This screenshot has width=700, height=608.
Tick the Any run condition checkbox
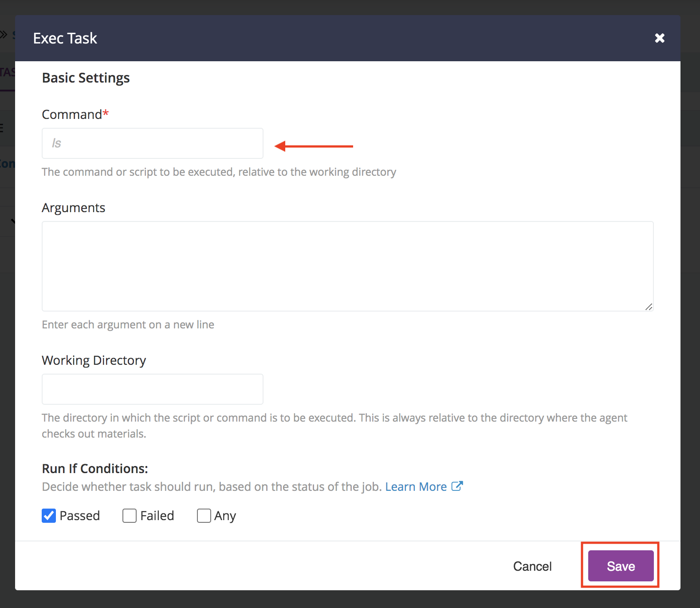tap(204, 516)
